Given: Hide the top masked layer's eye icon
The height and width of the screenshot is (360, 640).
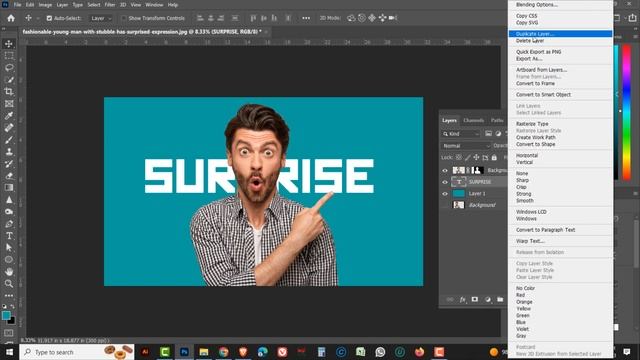Looking at the screenshot, I should click(445, 171).
